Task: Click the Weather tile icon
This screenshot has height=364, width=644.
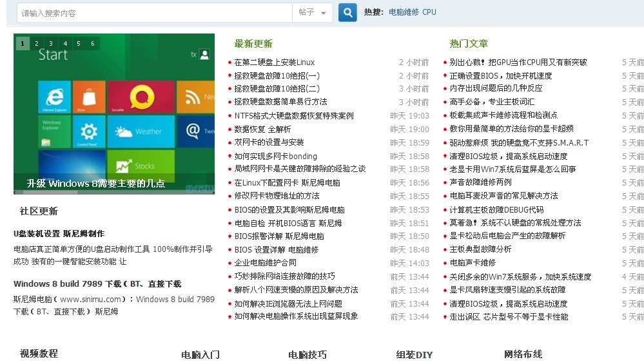Action: click(141, 131)
